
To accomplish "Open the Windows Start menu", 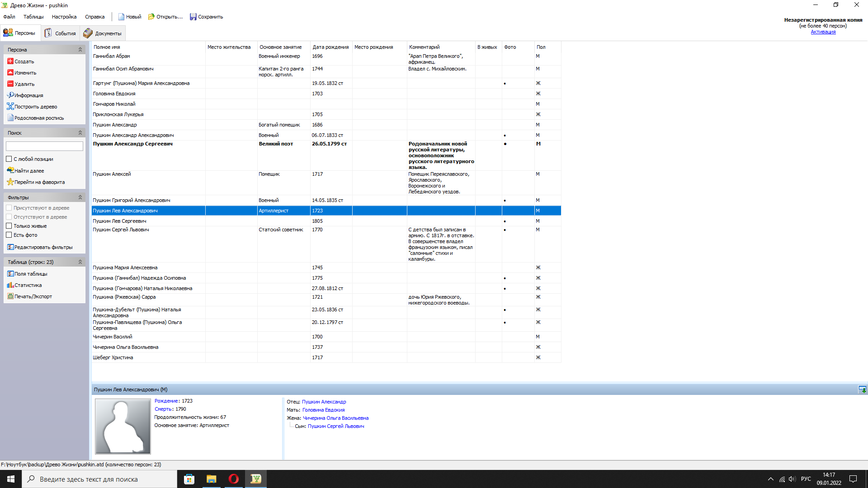I will [11, 479].
